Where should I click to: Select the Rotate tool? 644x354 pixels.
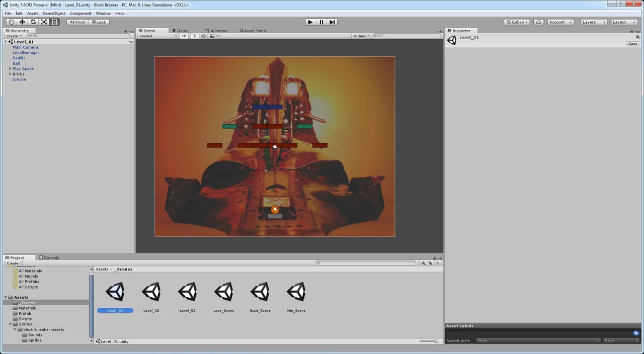tap(33, 22)
